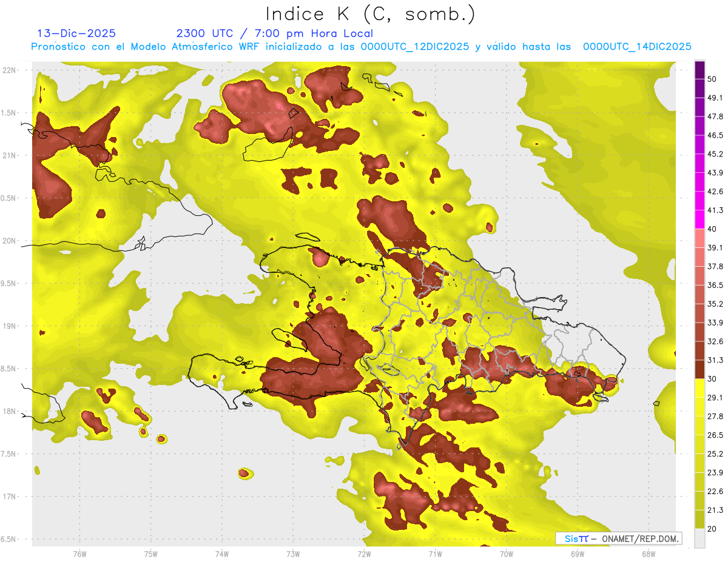Click longitude label "75W"
The image size is (728, 562).
coord(151,554)
